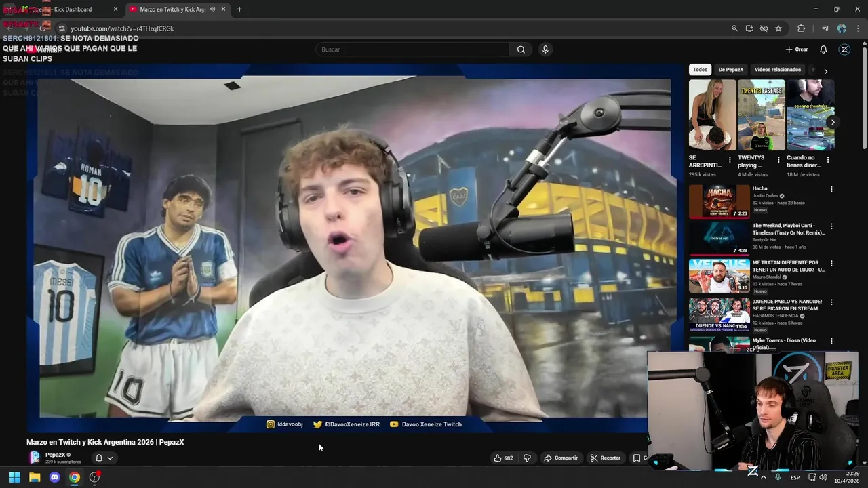Open the Weeknd Timeless remix video title

(x=789, y=229)
